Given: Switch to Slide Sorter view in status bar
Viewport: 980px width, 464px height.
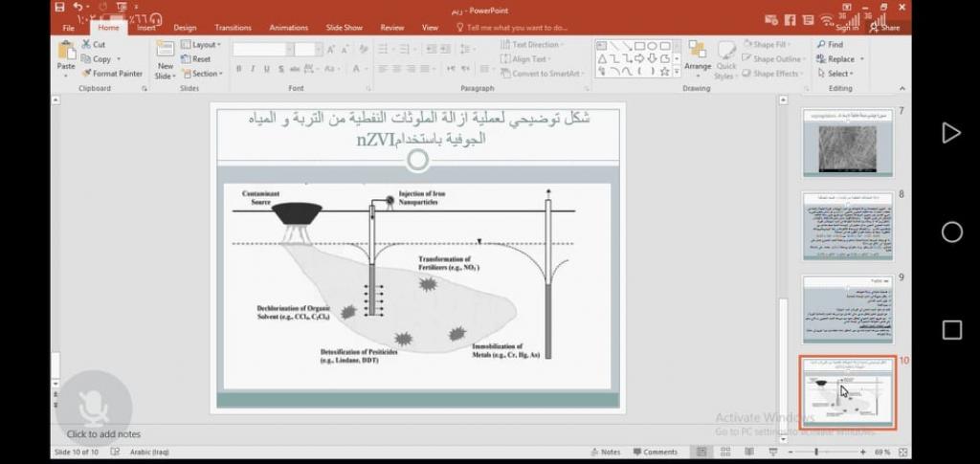Looking at the screenshot, I should click(724, 452).
